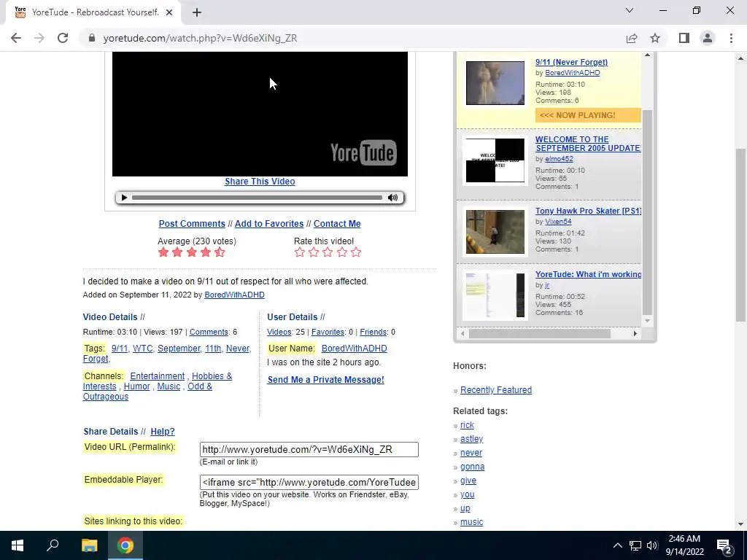Open the notification center
This screenshot has width=747, height=560.
[x=724, y=546]
